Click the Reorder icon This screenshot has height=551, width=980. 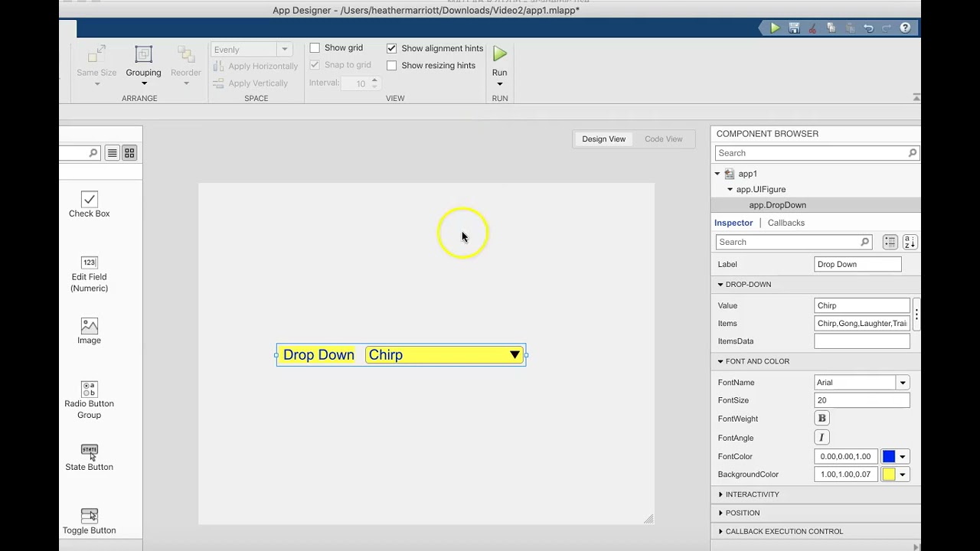[185, 54]
